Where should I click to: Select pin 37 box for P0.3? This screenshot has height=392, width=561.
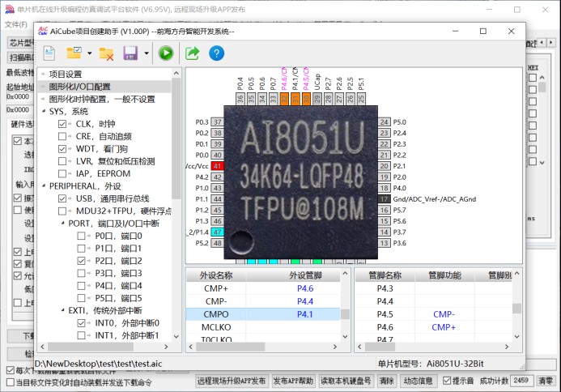(x=217, y=122)
